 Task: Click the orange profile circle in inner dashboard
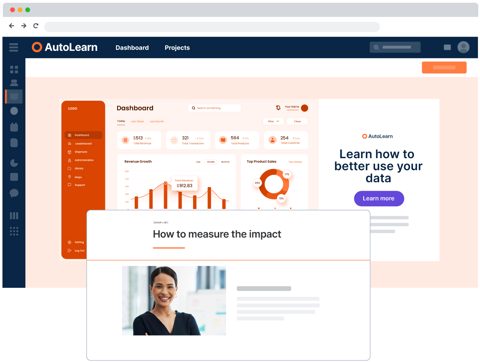click(304, 108)
